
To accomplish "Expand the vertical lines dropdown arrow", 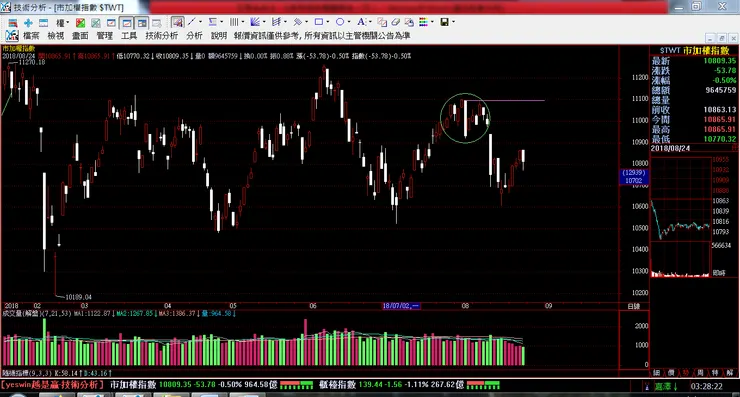I will pyautogui.click(x=243, y=22).
